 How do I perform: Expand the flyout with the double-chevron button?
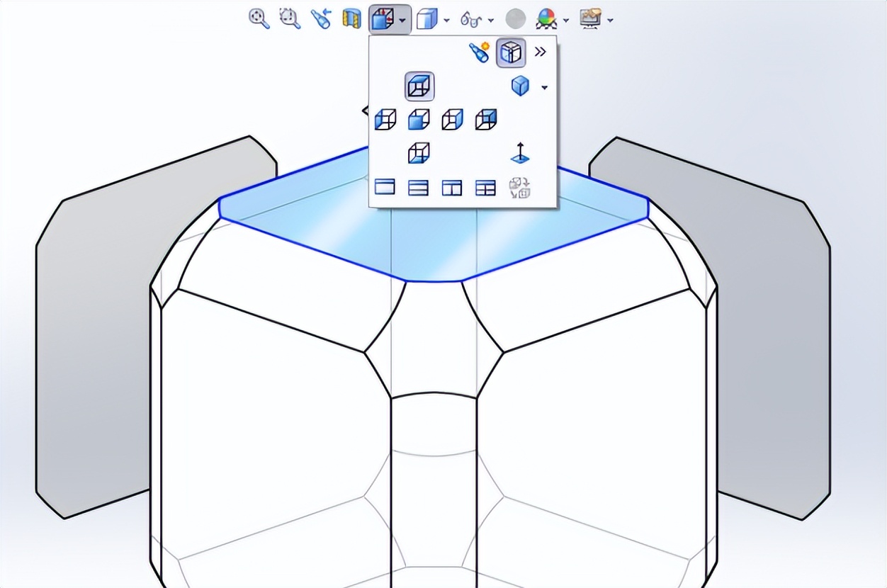coord(541,51)
